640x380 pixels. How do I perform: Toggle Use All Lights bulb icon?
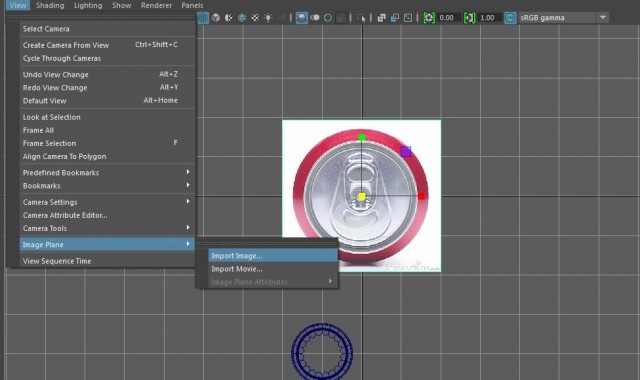[268, 18]
